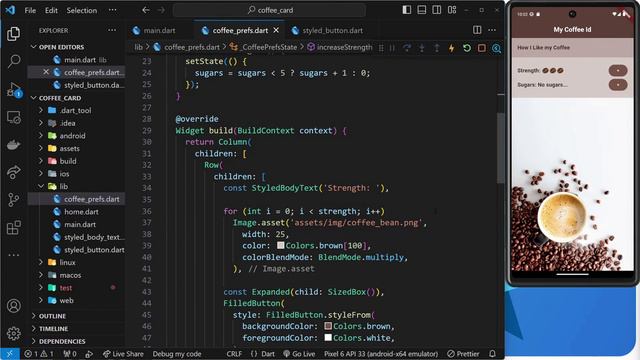Image resolution: width=640 pixels, height=360 pixels.
Task: Open the Search view in activity bar
Action: [x=13, y=61]
